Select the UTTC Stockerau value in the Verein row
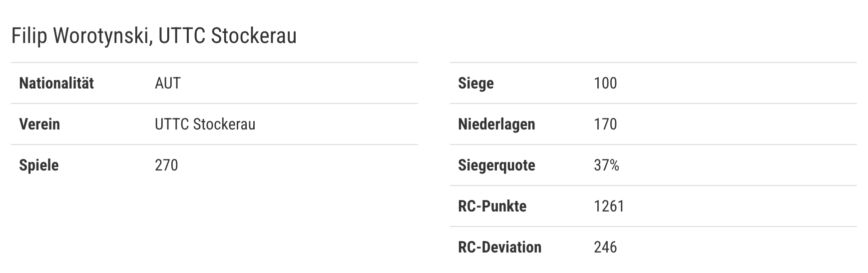Viewport: 868px width, 273px height. (x=205, y=124)
